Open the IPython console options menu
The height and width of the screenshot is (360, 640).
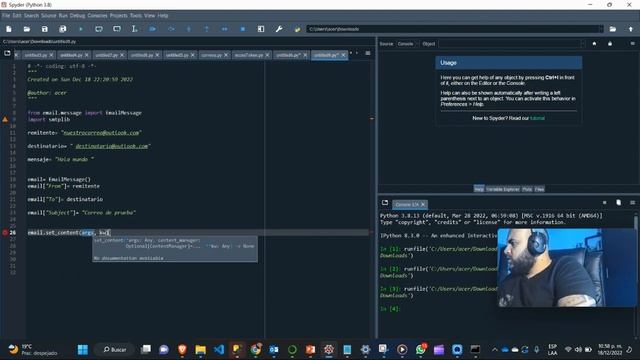[x=632, y=202]
